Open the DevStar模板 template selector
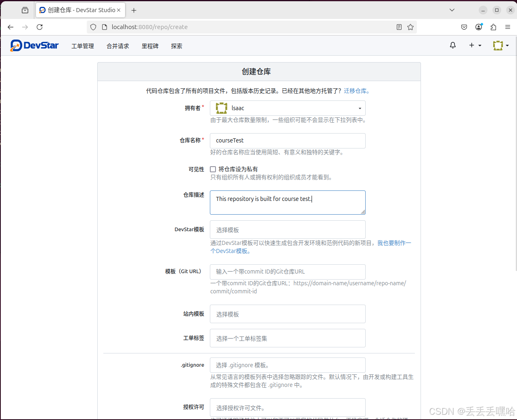Screen dimensions: 517x420 click(287, 229)
